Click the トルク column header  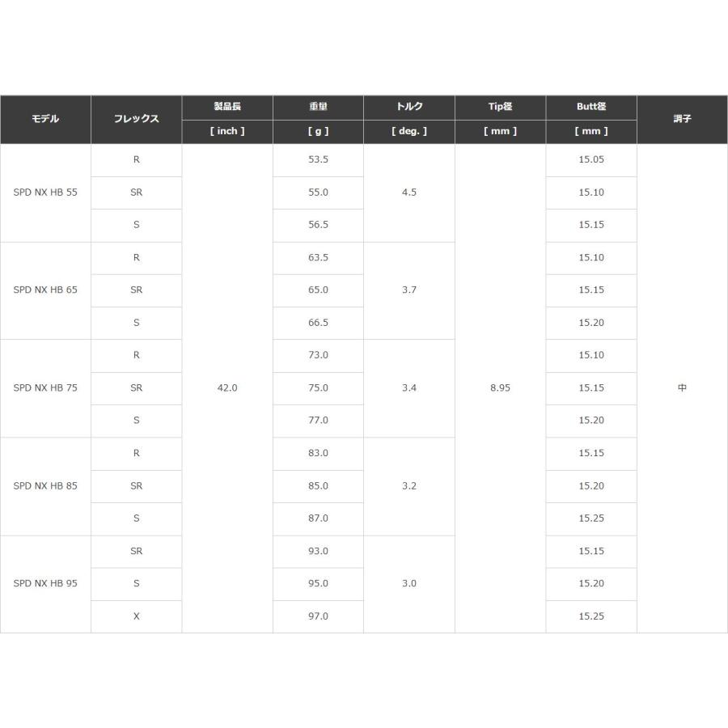tap(409, 108)
